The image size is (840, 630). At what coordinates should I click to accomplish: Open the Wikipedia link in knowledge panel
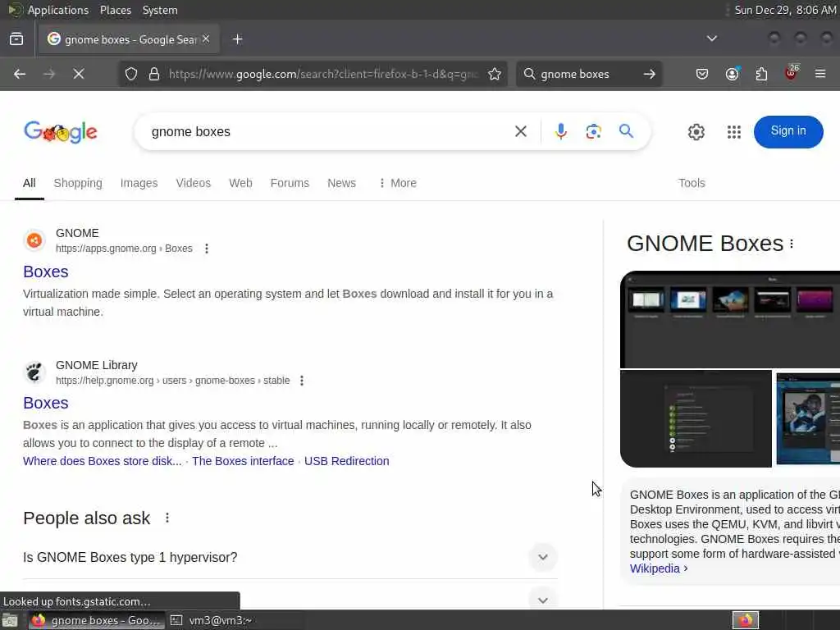tap(659, 568)
